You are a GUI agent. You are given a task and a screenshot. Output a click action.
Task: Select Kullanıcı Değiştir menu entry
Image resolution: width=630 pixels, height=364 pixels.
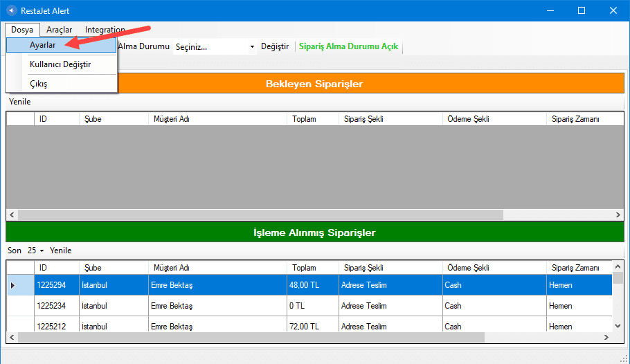(x=60, y=64)
